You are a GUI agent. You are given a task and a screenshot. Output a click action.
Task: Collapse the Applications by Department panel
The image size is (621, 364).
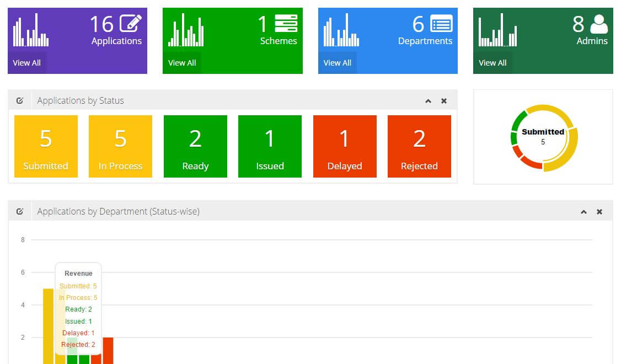(583, 212)
